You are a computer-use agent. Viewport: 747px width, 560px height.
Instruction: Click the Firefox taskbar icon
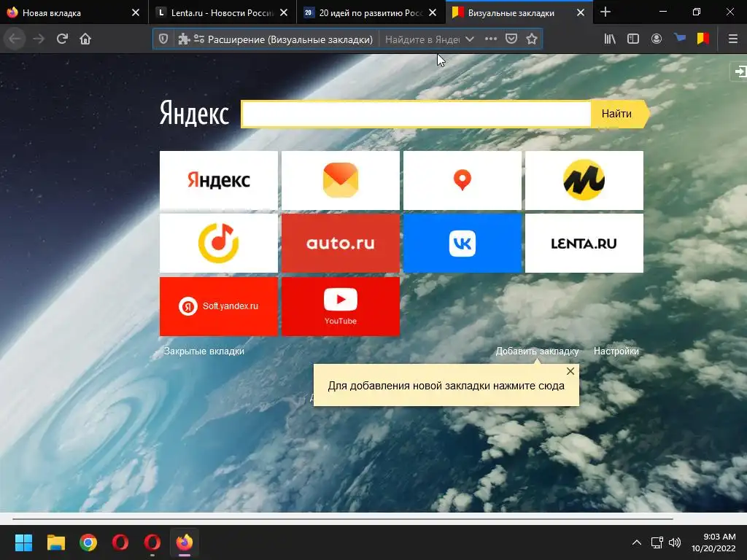[x=185, y=542]
